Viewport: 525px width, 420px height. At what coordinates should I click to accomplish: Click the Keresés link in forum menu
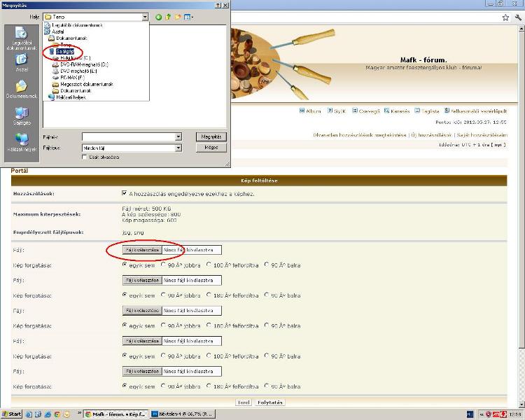click(x=396, y=111)
